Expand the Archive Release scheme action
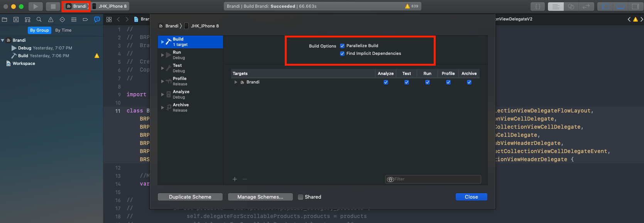The width and height of the screenshot is (644, 223). 162,107
